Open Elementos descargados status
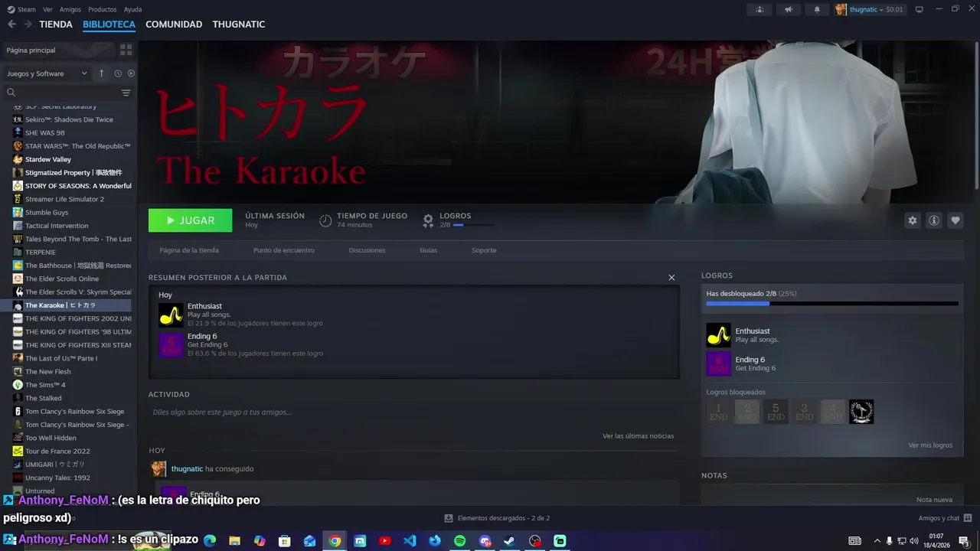 [497, 518]
